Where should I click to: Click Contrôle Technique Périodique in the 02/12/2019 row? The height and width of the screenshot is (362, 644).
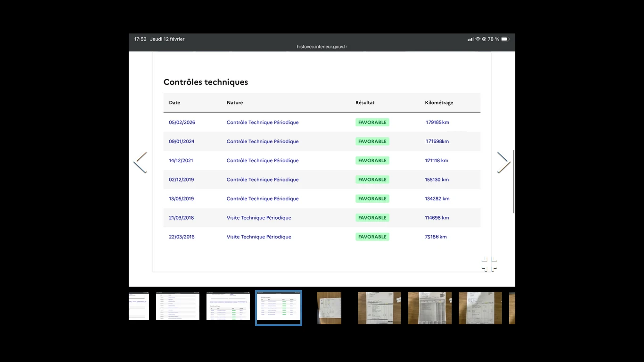pyautogui.click(x=263, y=180)
